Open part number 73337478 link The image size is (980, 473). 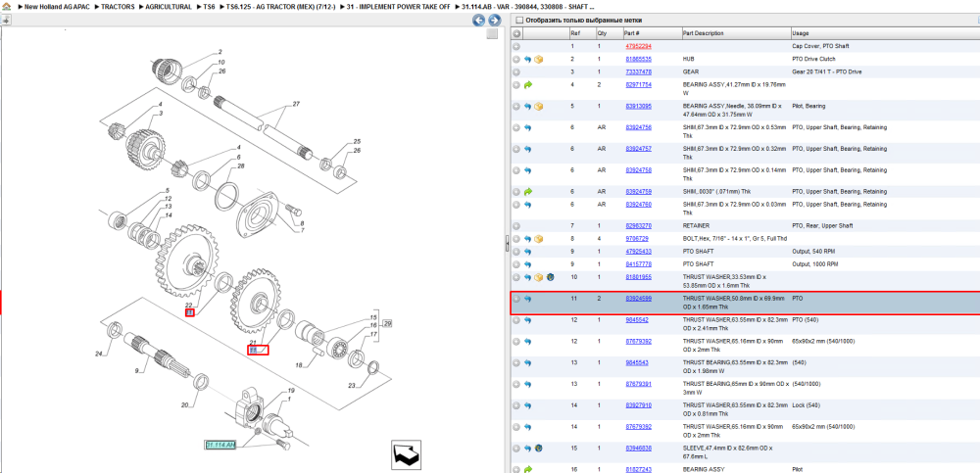pyautogui.click(x=639, y=71)
